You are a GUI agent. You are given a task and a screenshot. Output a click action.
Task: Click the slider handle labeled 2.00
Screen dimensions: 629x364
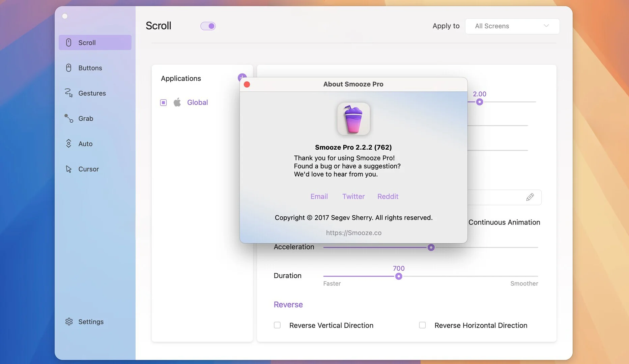(479, 102)
